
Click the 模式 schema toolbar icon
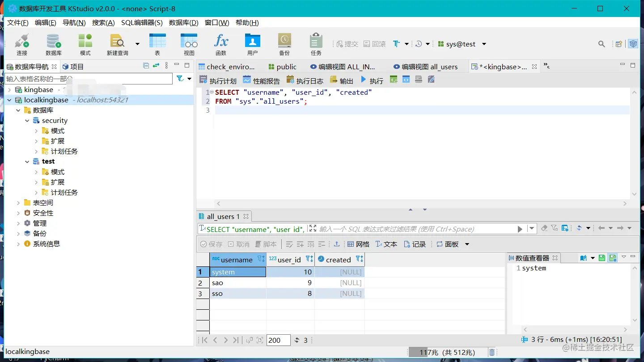[85, 44]
